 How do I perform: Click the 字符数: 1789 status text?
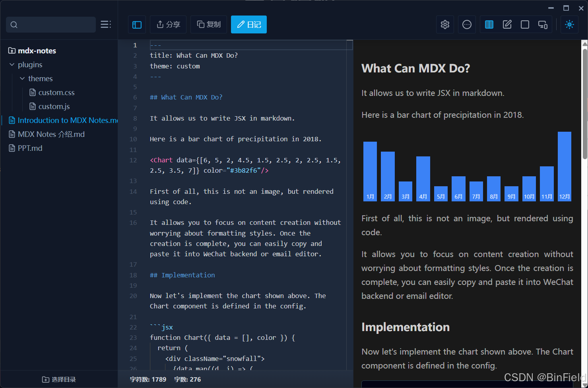148,379
